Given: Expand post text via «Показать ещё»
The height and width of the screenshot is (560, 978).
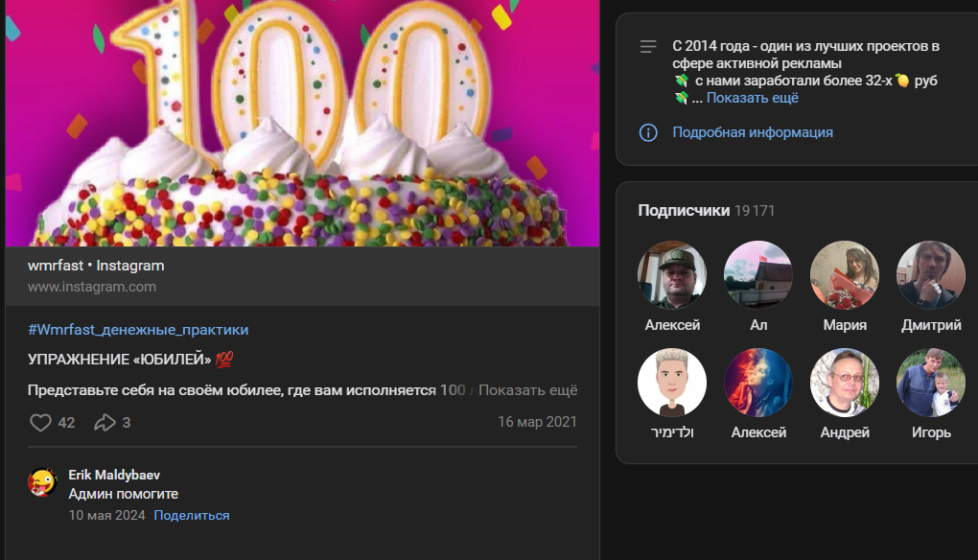Looking at the screenshot, I should coord(527,390).
